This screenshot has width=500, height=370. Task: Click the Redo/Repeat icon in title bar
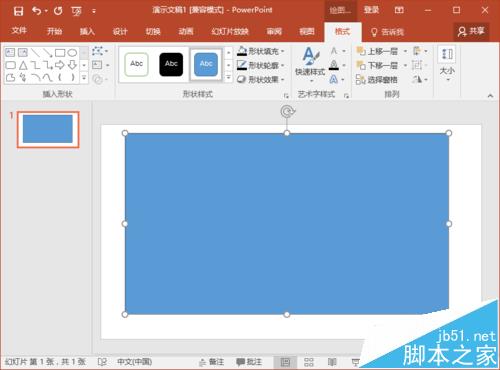tap(58, 11)
